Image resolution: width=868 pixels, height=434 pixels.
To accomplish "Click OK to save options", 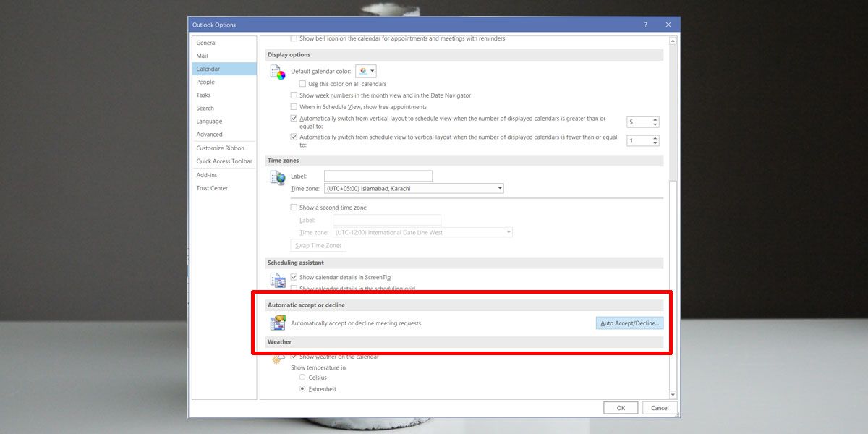I will pos(620,407).
